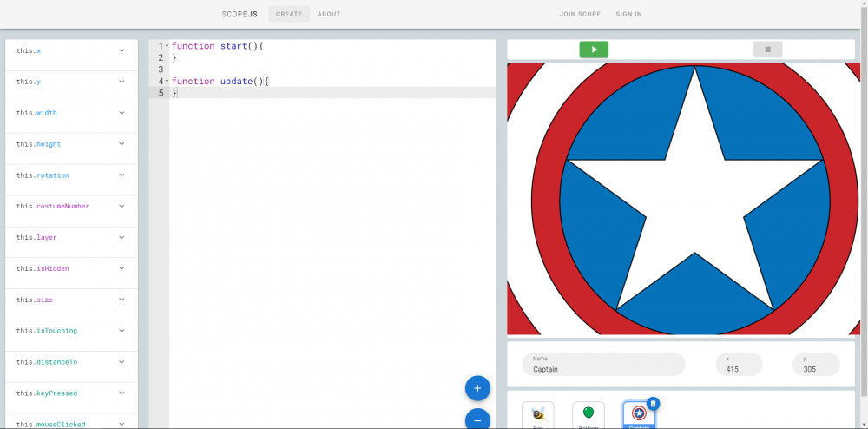Viewport: 868px width, 429px height.
Task: Click line number 2 in the gutter
Action: [161, 57]
